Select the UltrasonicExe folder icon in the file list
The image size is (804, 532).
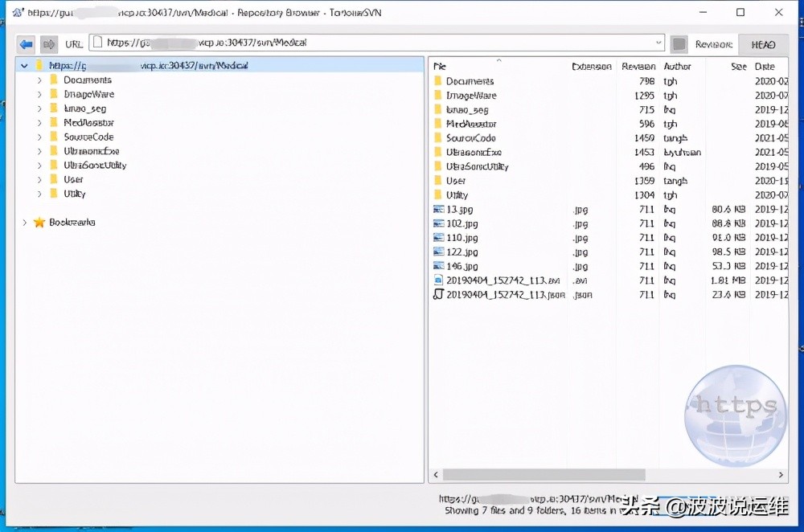[437, 152]
